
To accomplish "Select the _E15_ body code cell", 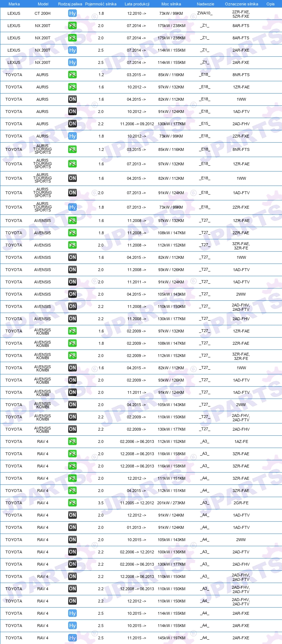I will click(x=204, y=124).
